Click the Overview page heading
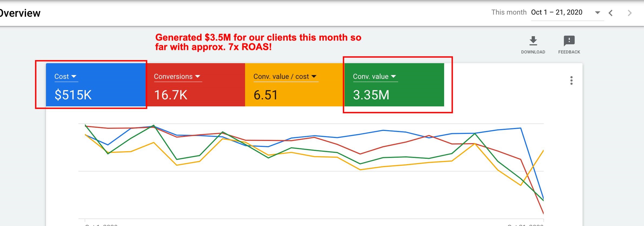Viewport: 644px width, 226px height. 20,13
